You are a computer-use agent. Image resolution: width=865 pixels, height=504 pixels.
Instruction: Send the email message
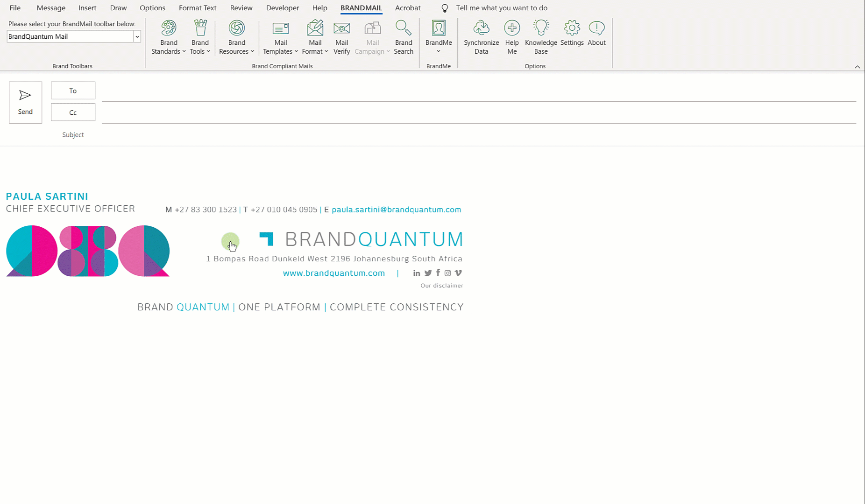[x=25, y=102]
